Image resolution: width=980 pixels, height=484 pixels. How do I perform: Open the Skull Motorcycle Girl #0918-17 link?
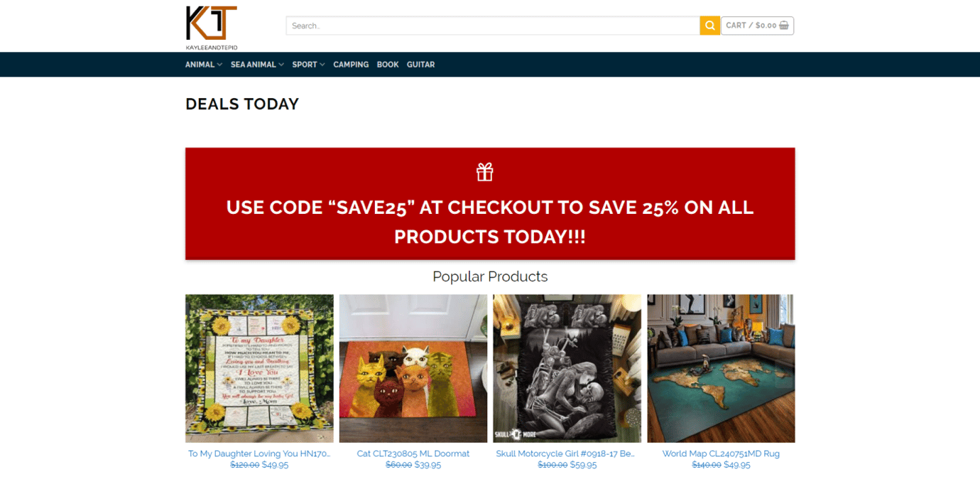[566, 453]
